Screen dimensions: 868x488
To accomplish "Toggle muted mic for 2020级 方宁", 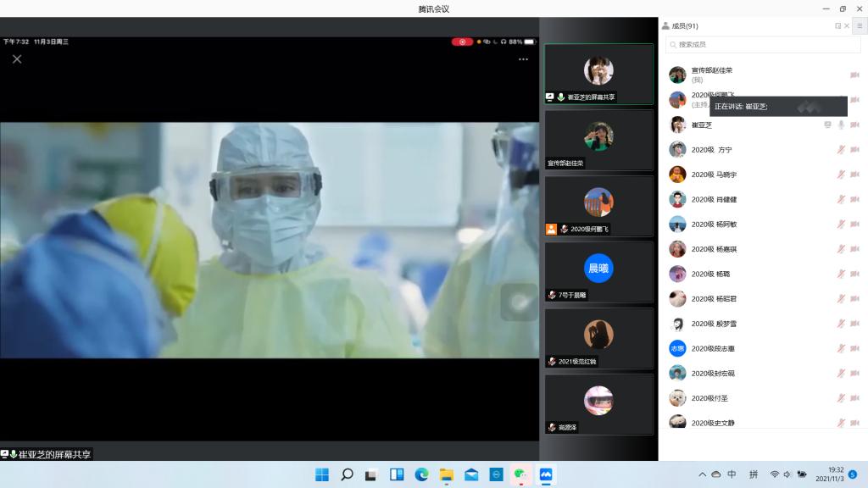I will click(x=841, y=150).
